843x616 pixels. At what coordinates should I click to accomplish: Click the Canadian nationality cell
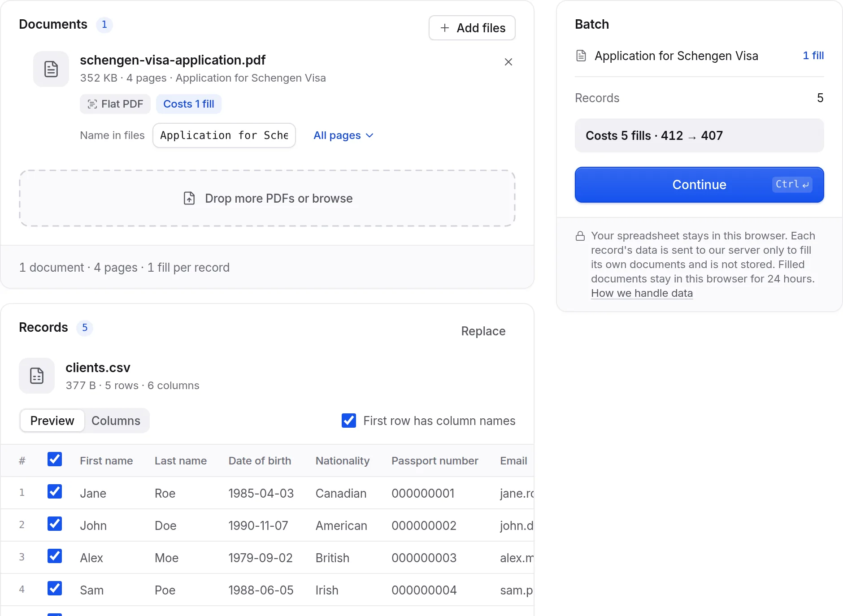pos(341,493)
